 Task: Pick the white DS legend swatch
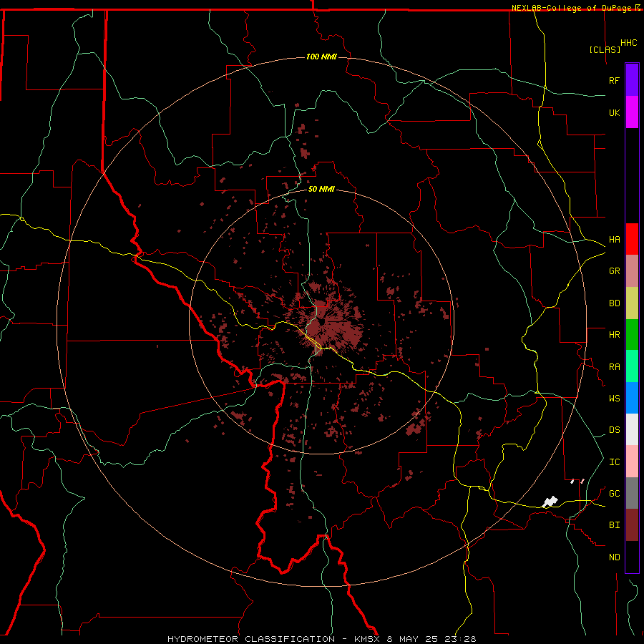click(632, 429)
